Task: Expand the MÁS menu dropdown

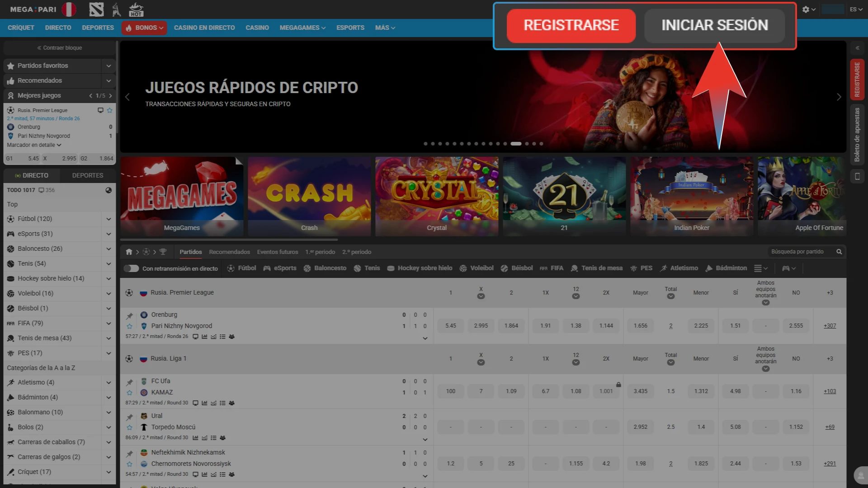Action: pyautogui.click(x=385, y=28)
